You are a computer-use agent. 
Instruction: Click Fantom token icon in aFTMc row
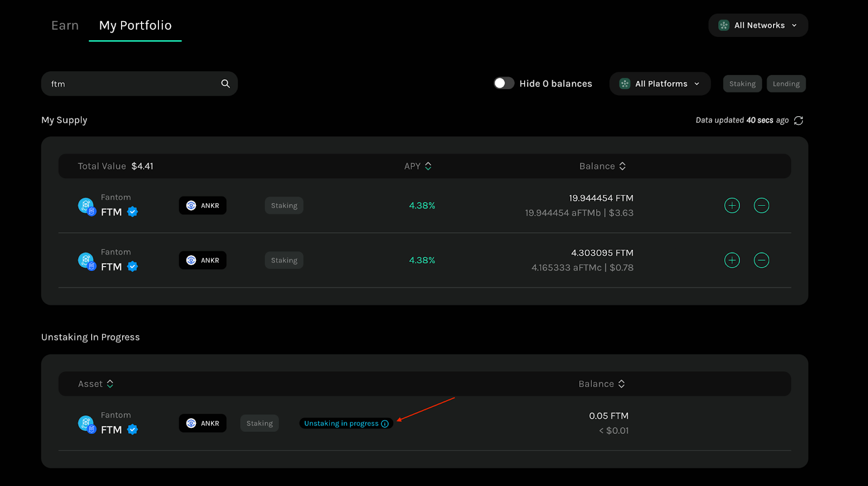point(87,261)
